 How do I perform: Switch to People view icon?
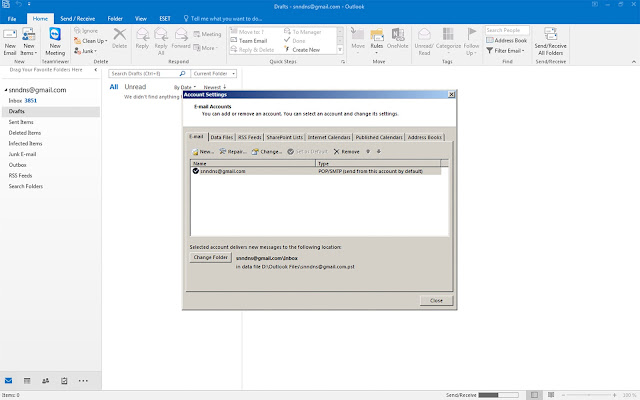(x=46, y=381)
